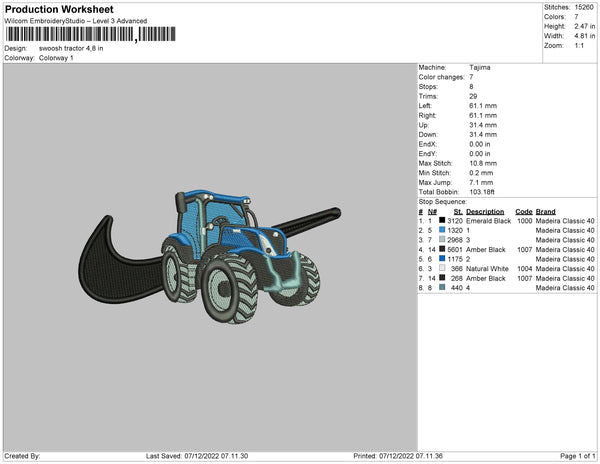600x464 pixels.
Task: Click code 1004 in row 6
Action: pyautogui.click(x=525, y=269)
